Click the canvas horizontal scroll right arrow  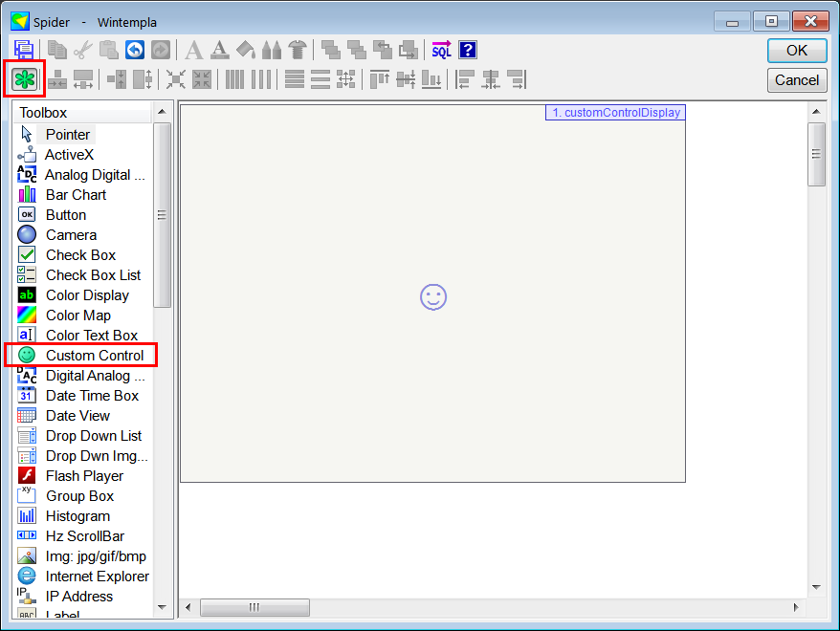point(796,607)
